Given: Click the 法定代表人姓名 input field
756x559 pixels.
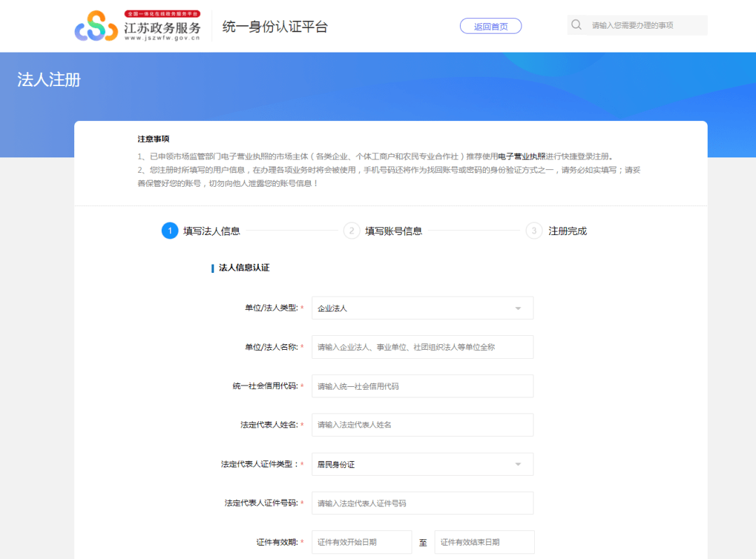Looking at the screenshot, I should click(422, 425).
